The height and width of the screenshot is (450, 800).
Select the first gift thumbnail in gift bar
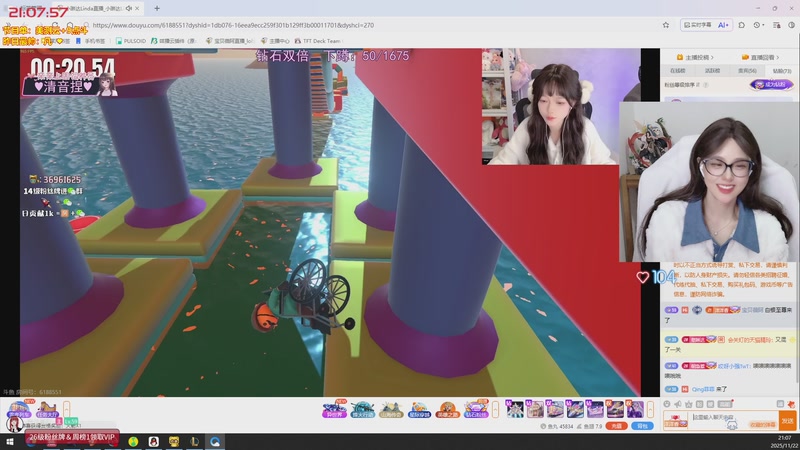tap(515, 409)
